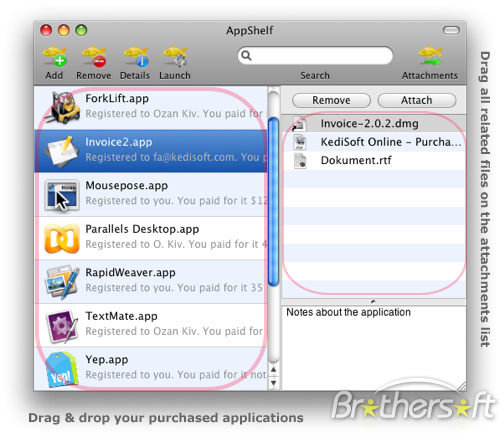Select the ForkLift.app forklift icon
The height and width of the screenshot is (437, 500).
pos(63,108)
